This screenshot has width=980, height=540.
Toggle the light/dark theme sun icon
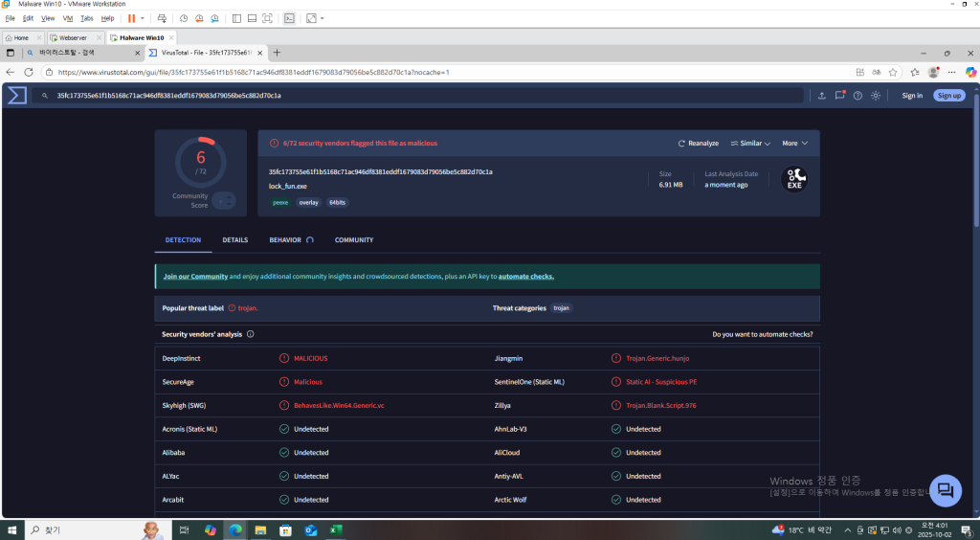(x=876, y=96)
